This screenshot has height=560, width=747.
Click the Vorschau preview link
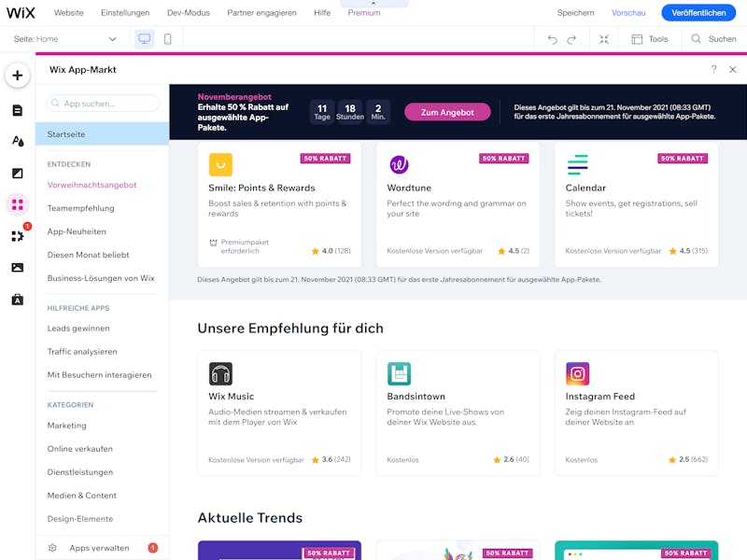(x=628, y=13)
